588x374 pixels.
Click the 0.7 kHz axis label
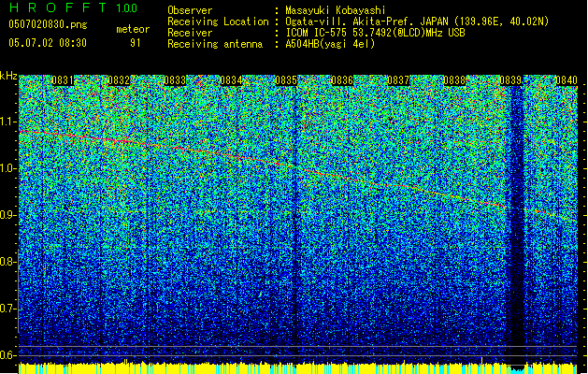(7, 309)
